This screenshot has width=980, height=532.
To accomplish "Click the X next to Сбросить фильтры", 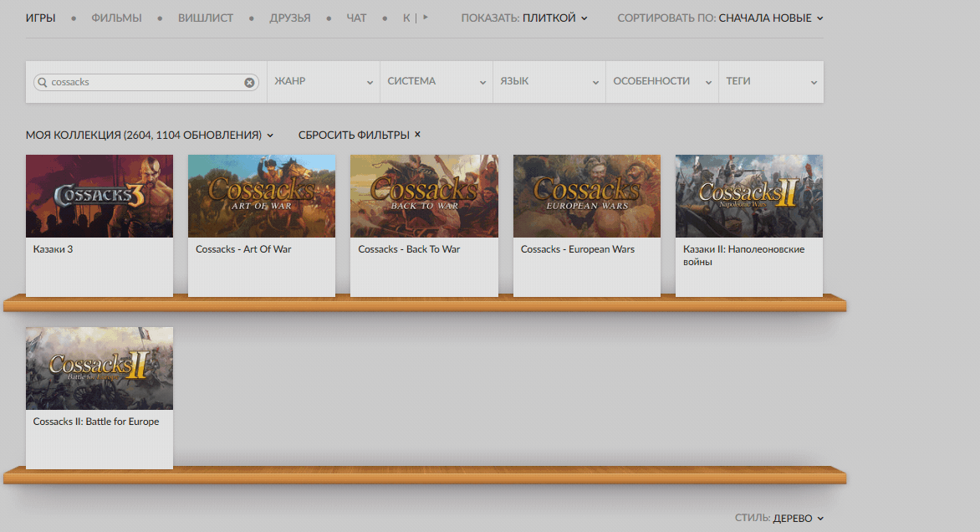I will click(417, 134).
